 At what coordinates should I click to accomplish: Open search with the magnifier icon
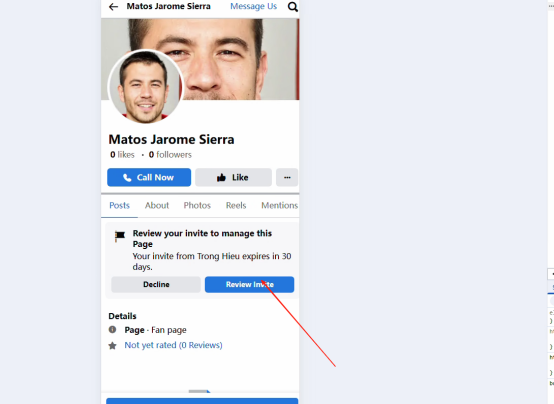pyautogui.click(x=293, y=7)
